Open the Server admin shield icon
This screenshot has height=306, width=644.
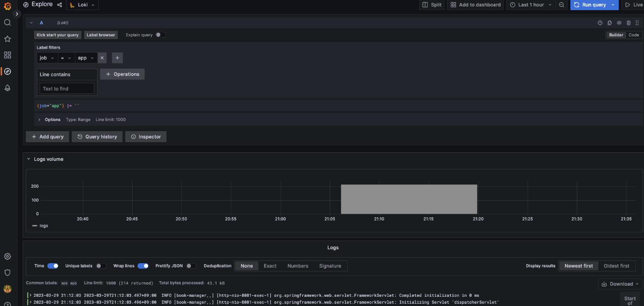pyautogui.click(x=7, y=272)
